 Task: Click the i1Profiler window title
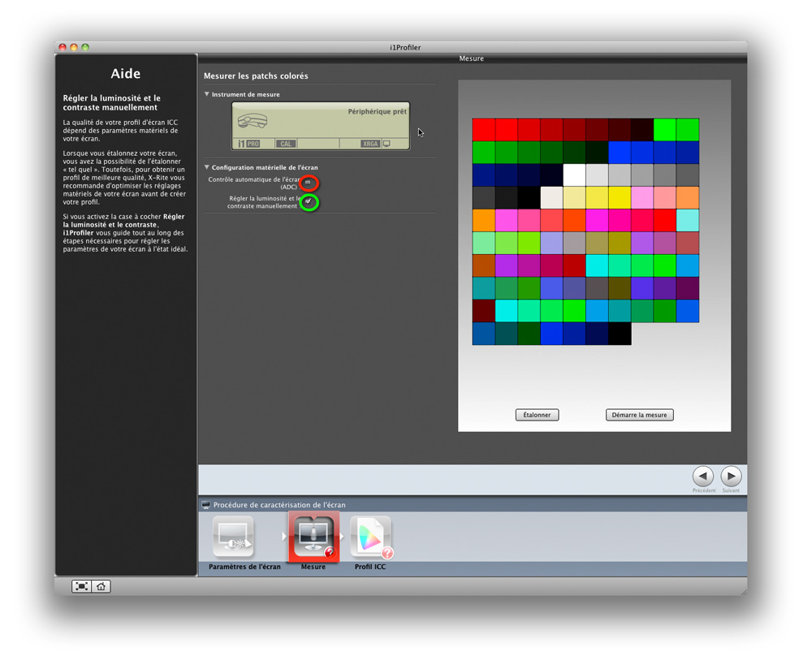405,48
